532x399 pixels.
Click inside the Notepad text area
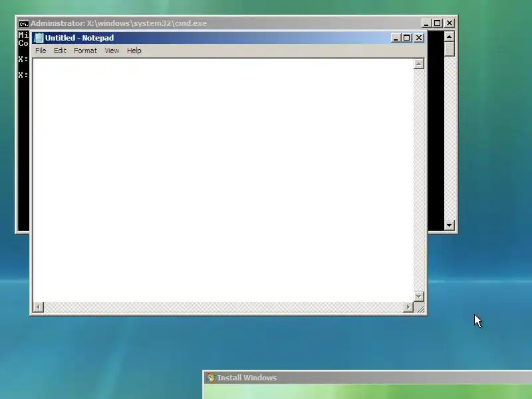pyautogui.click(x=223, y=180)
